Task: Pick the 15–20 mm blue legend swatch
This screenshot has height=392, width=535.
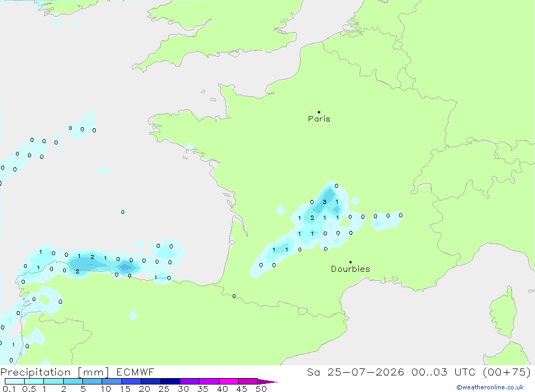Action: tap(131, 381)
